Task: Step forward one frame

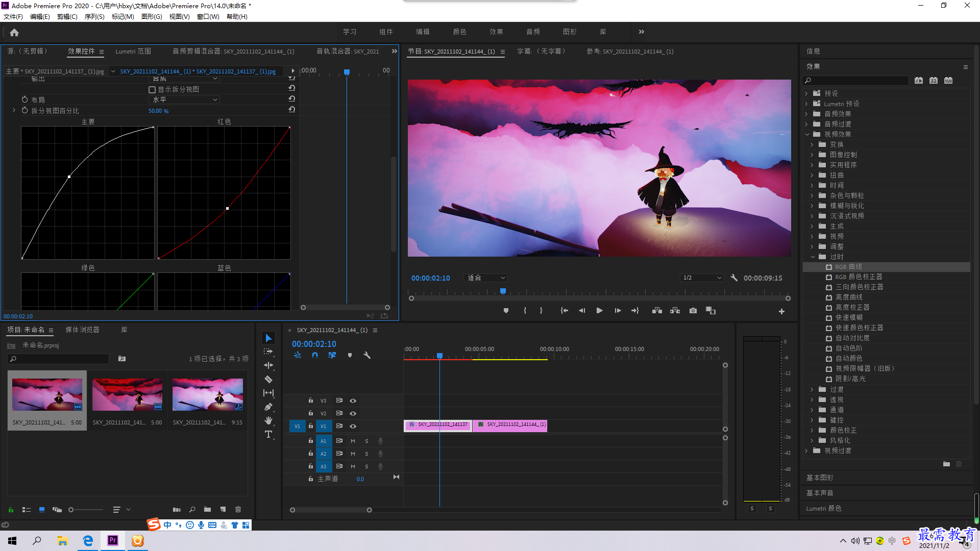Action: click(x=618, y=311)
